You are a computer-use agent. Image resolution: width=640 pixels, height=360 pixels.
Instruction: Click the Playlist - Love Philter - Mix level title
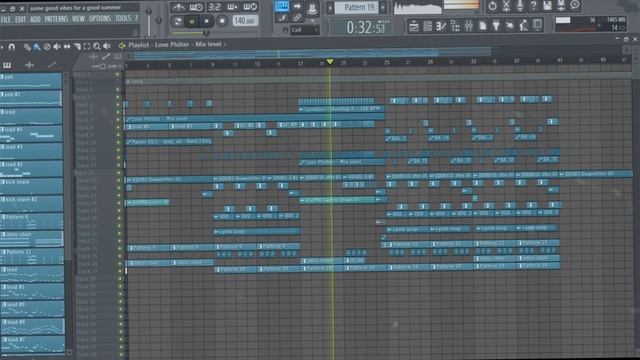[175, 44]
